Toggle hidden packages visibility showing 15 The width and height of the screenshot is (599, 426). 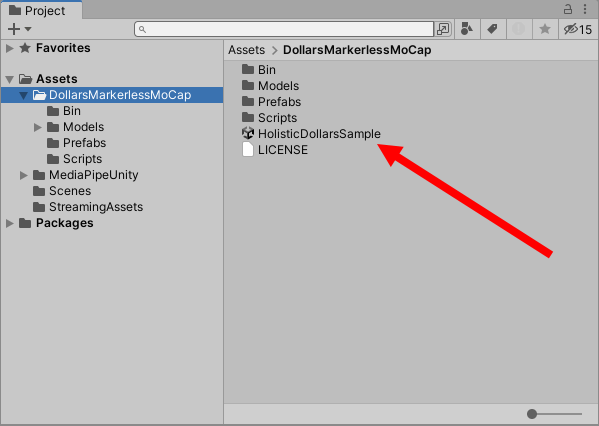tap(578, 29)
